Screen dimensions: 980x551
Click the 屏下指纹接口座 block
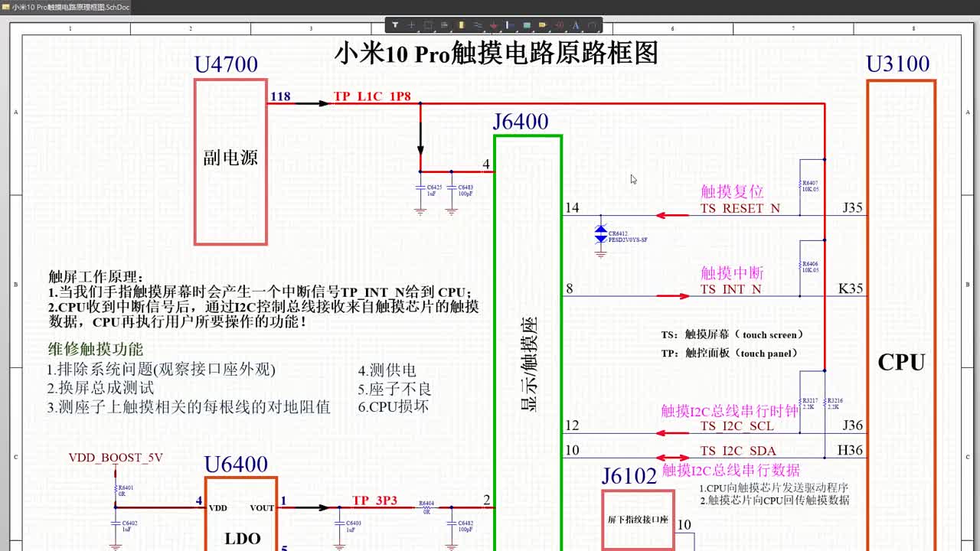638,520
